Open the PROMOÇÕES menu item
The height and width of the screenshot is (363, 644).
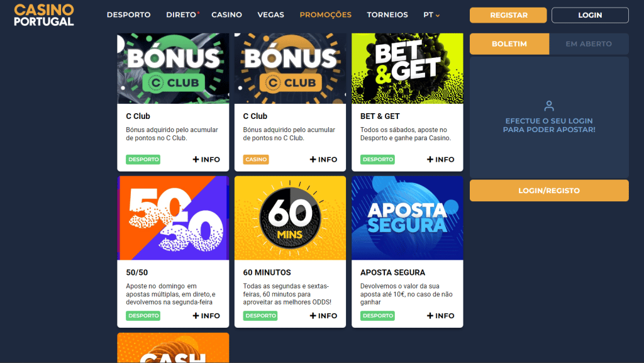(x=325, y=14)
